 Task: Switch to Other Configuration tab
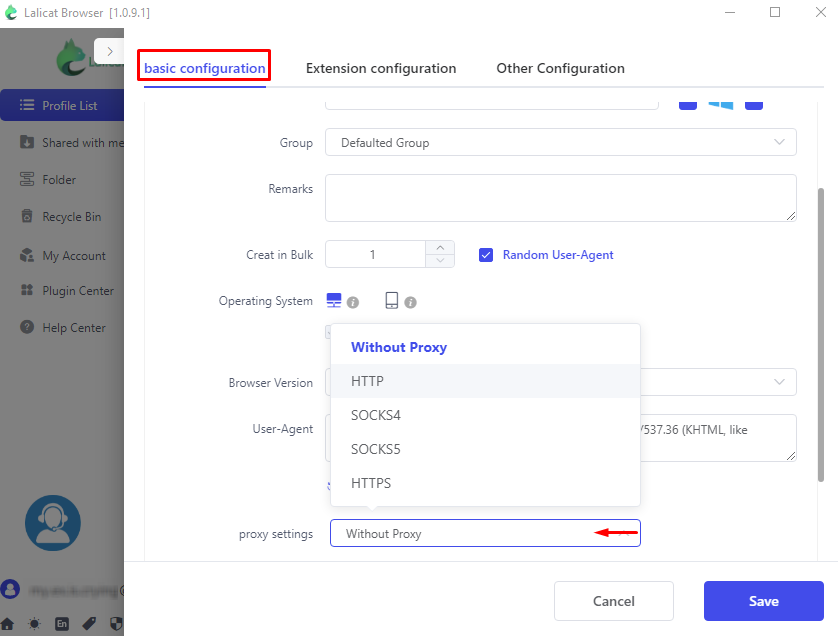[561, 68]
